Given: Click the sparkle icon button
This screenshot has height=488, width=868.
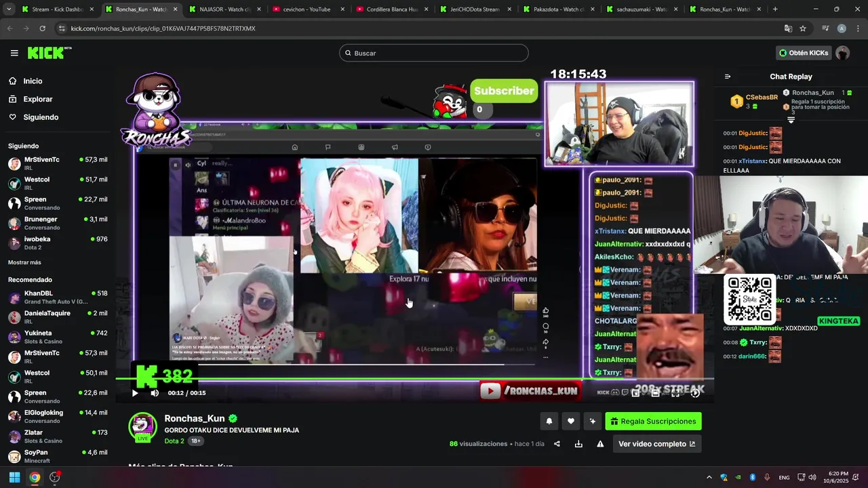Looking at the screenshot, I should (x=593, y=422).
